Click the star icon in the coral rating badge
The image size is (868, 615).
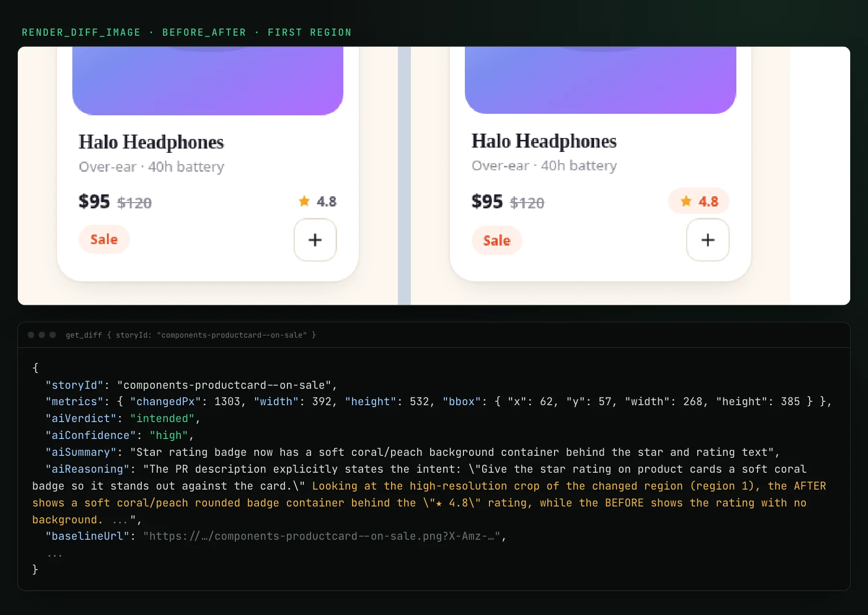pos(686,201)
